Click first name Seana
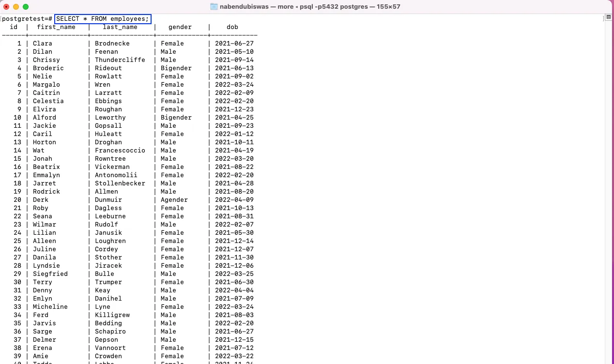This screenshot has height=364, width=614. pos(43,216)
